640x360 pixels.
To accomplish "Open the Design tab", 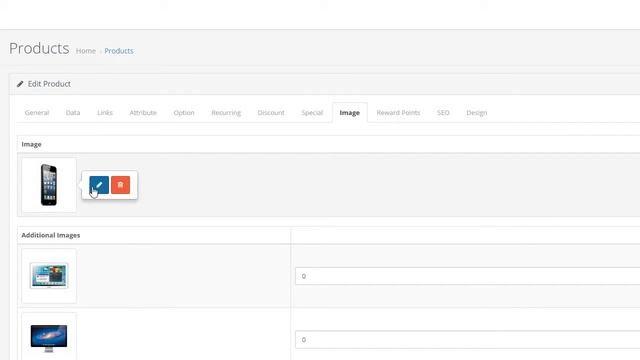I will pos(476,113).
